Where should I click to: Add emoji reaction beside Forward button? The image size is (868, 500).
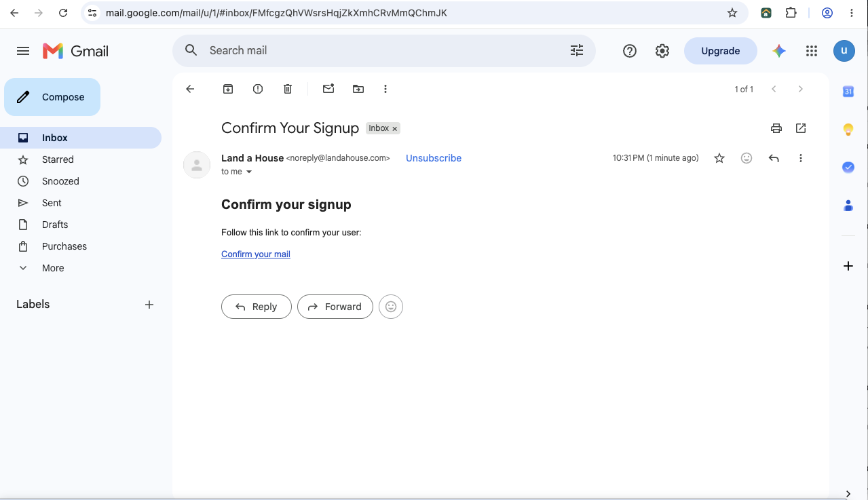pyautogui.click(x=391, y=307)
